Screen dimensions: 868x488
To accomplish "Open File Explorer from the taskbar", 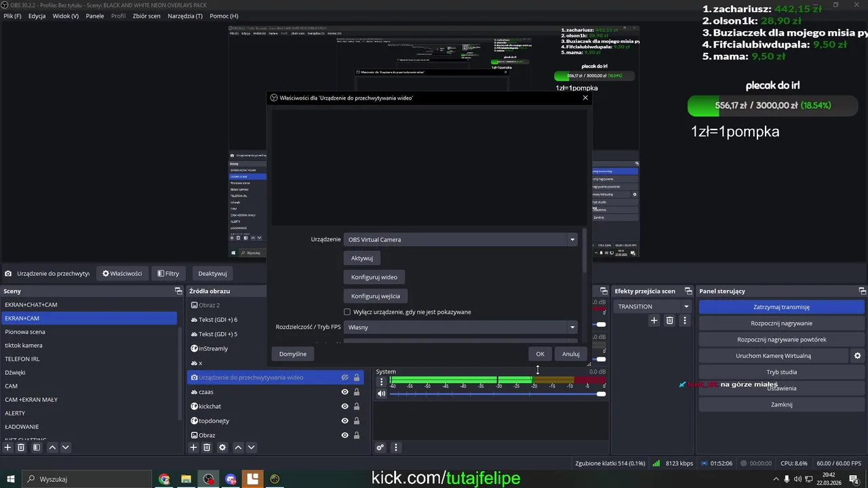I will (186, 479).
